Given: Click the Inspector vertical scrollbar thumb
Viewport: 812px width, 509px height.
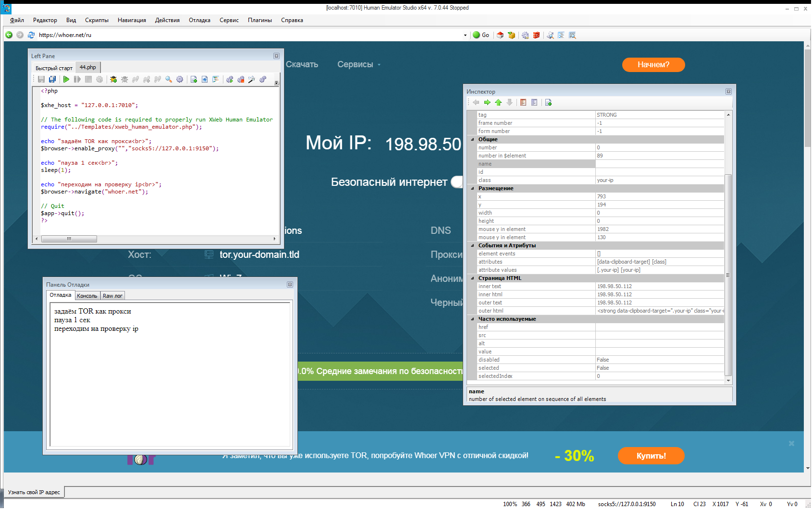Looking at the screenshot, I should pos(728,275).
